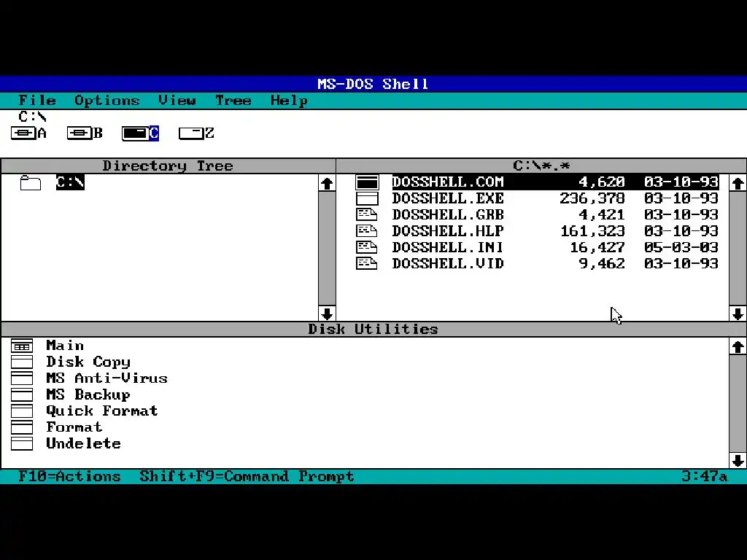The image size is (747, 560).
Task: Click the program icon beside MS Backup
Action: 22,394
